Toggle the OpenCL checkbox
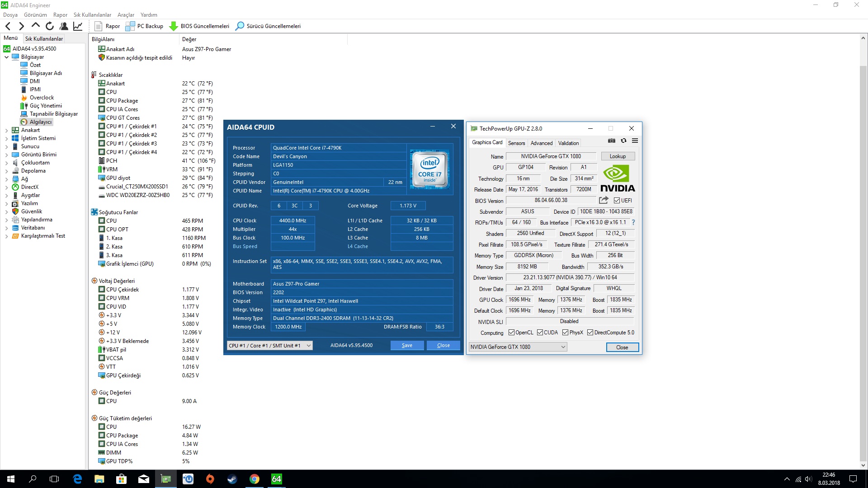The image size is (868, 488). coord(511,333)
